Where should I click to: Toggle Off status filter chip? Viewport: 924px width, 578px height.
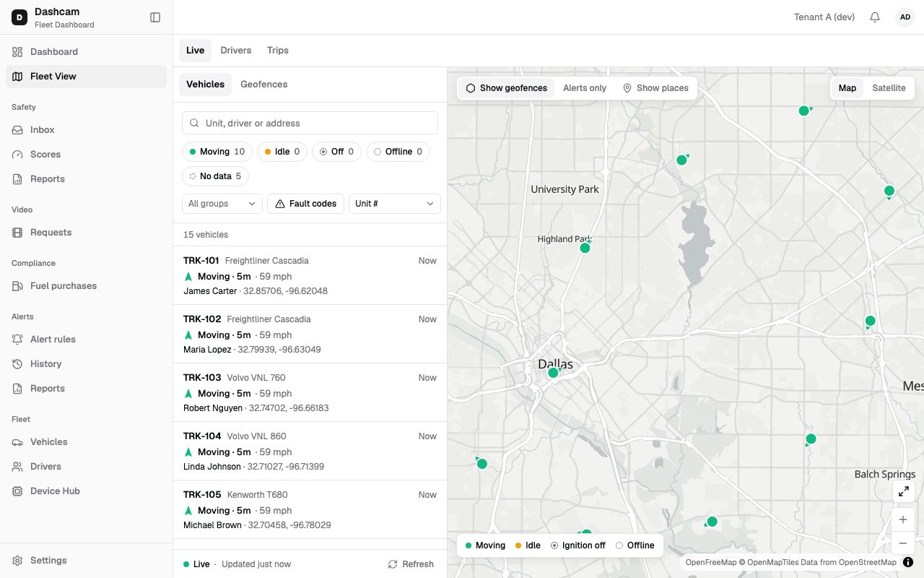[336, 152]
